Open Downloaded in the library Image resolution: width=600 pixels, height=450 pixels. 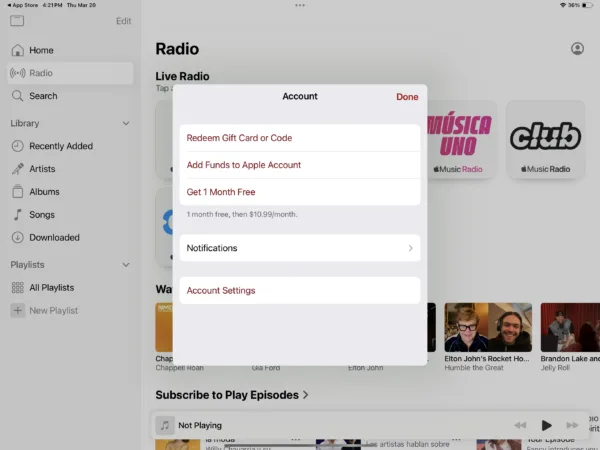(70, 237)
